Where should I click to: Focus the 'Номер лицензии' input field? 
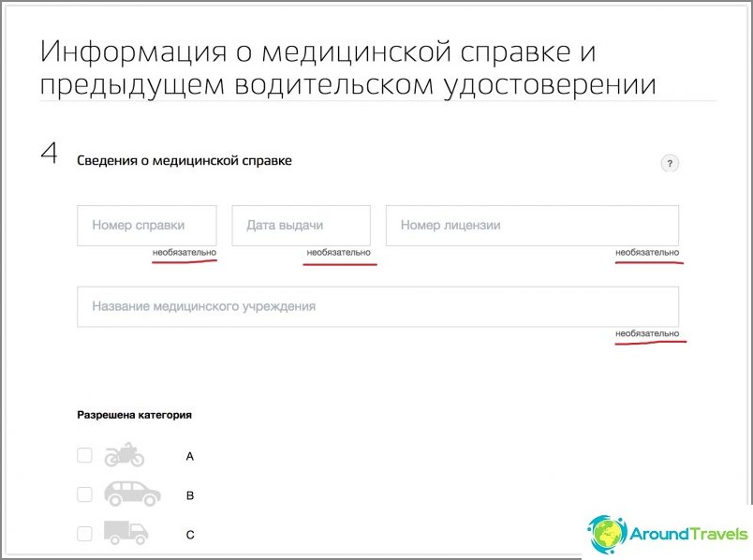click(x=532, y=226)
